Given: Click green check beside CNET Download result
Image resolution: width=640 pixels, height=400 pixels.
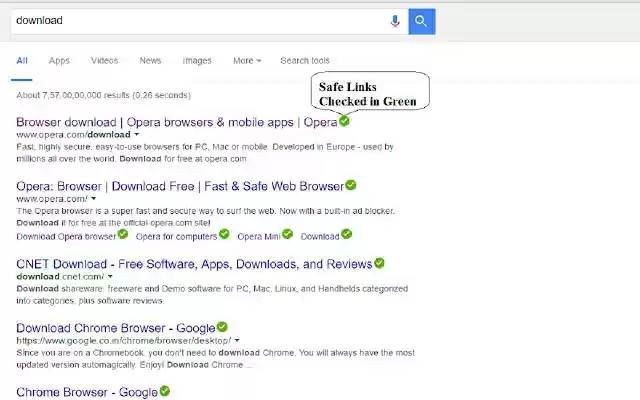Looking at the screenshot, I should click(x=379, y=263).
